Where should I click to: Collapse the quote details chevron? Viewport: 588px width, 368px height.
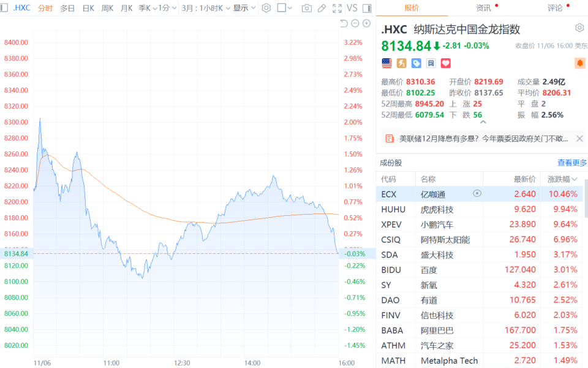tap(483, 122)
